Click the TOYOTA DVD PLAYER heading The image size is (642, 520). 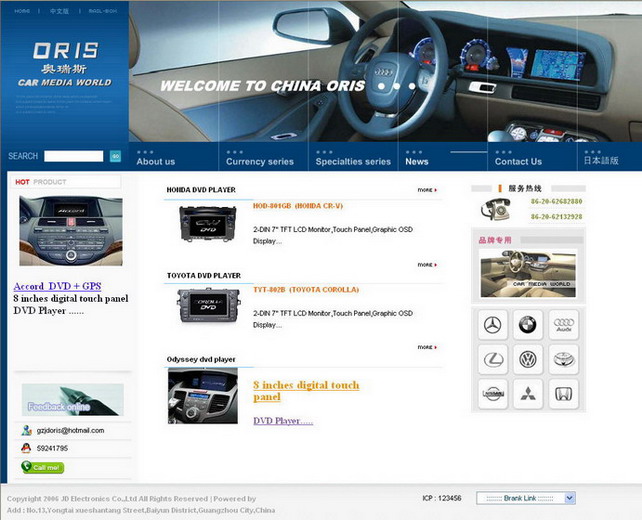pos(203,276)
